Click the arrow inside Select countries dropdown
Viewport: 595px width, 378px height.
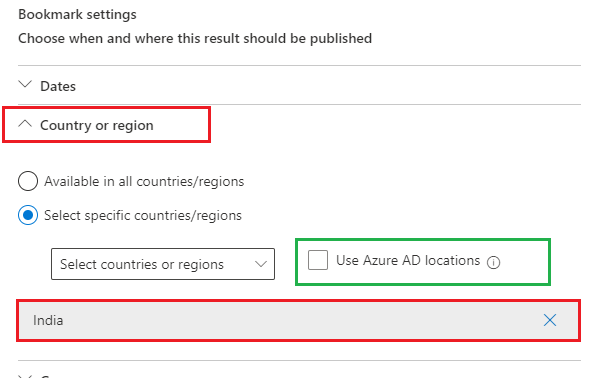(x=261, y=264)
